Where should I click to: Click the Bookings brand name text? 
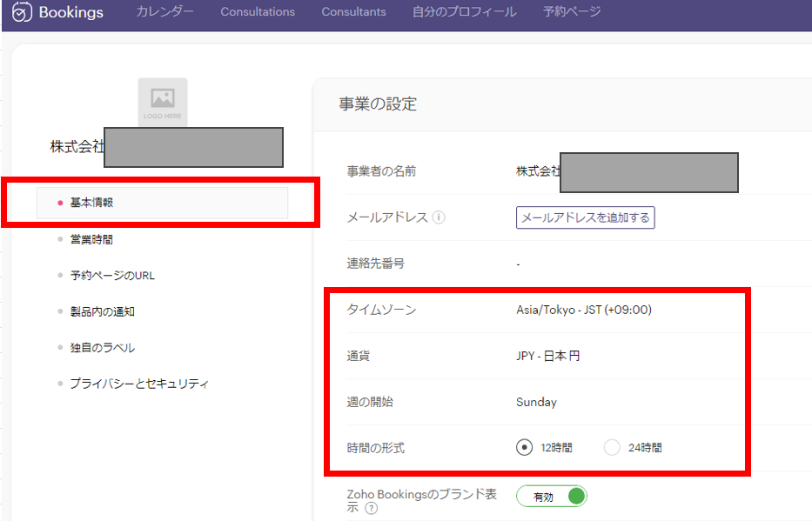point(71,12)
